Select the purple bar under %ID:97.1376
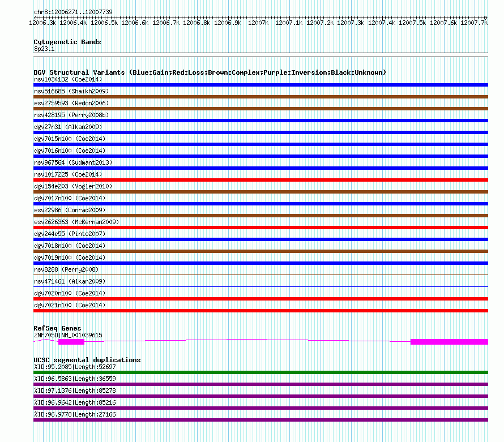Screen dimensions: 504x442 [260, 396]
